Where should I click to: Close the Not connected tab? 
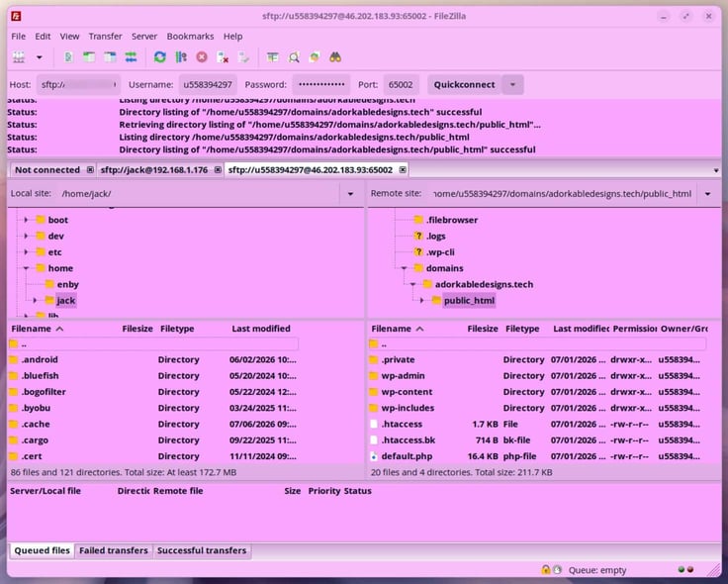coord(90,170)
